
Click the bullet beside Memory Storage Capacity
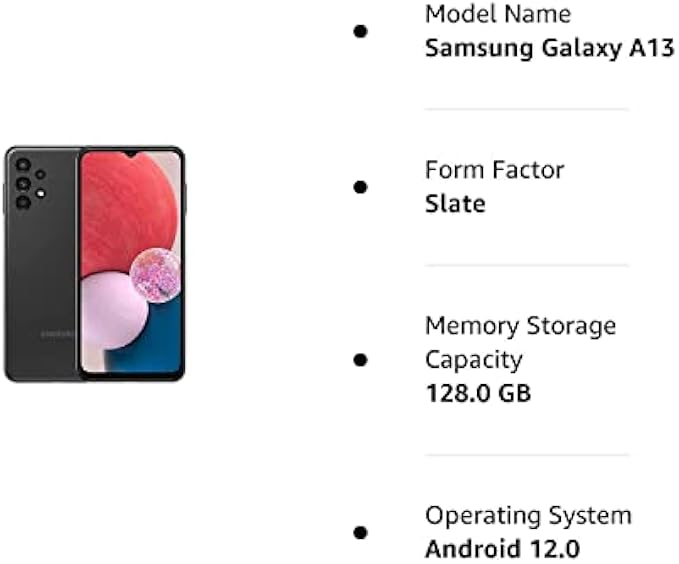pyautogui.click(x=360, y=359)
